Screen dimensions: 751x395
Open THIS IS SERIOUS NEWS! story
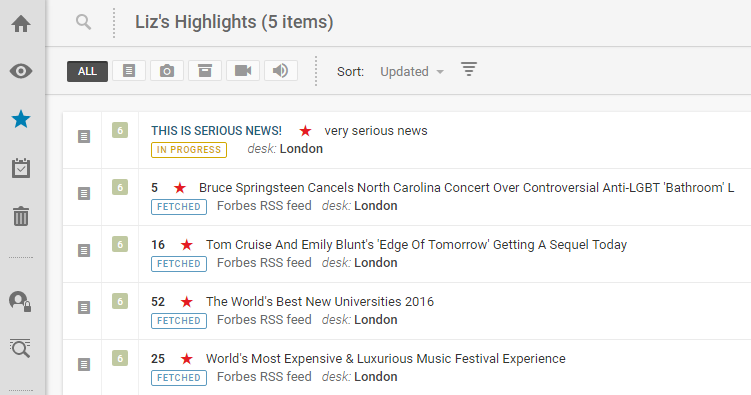coord(216,131)
